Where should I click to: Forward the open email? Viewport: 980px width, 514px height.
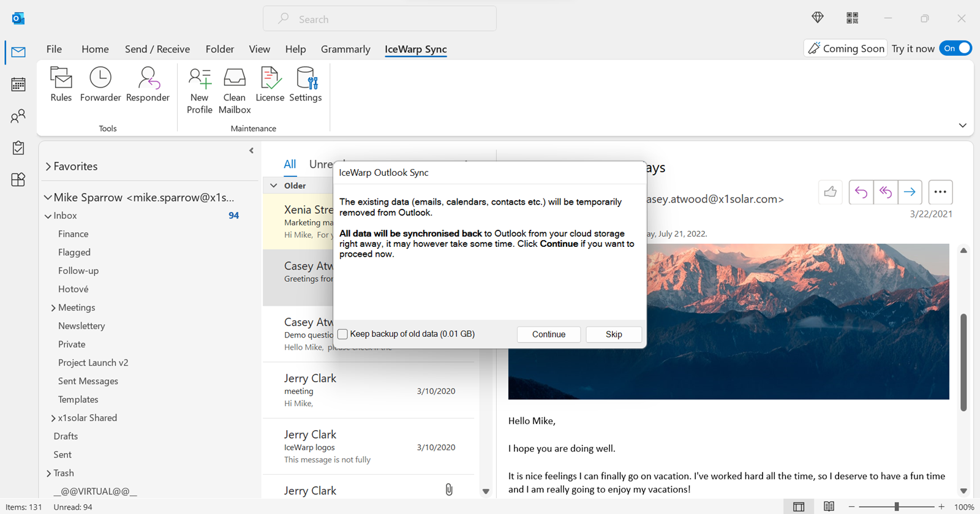pos(910,192)
